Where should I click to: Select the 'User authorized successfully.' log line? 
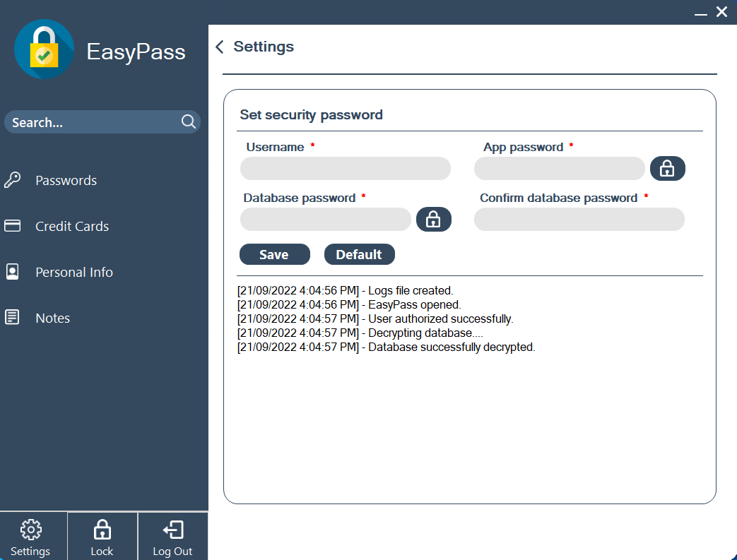coord(375,318)
